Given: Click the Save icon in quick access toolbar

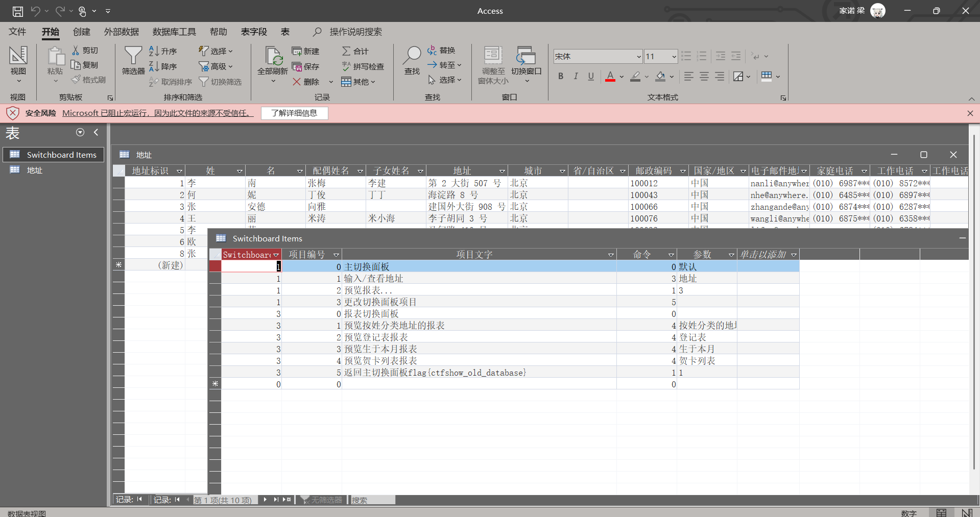Looking at the screenshot, I should coord(18,11).
